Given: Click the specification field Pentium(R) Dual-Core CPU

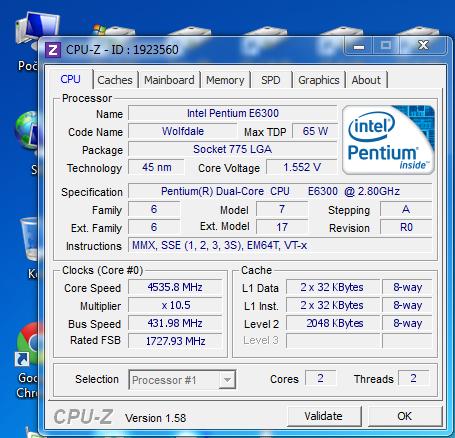Looking at the screenshot, I should click(280, 191).
